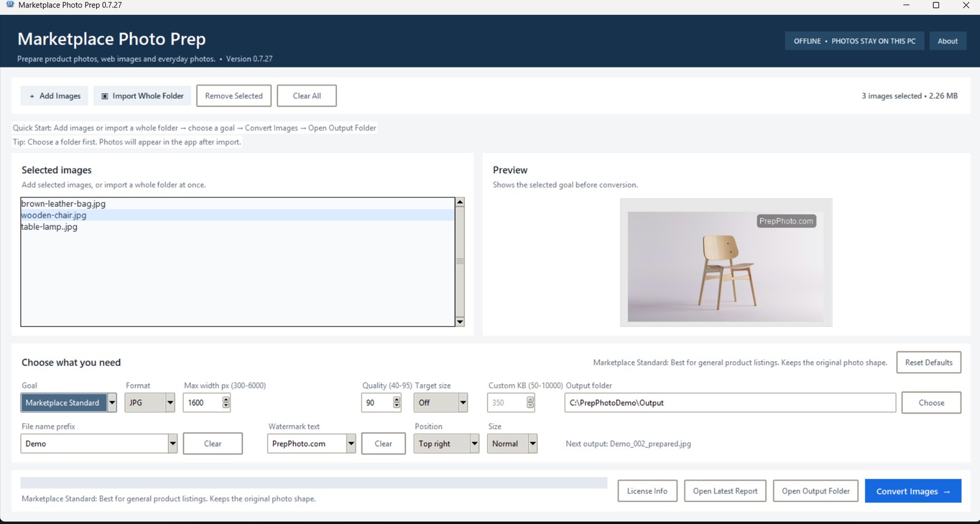Click Import Whole Folder button

(x=142, y=96)
